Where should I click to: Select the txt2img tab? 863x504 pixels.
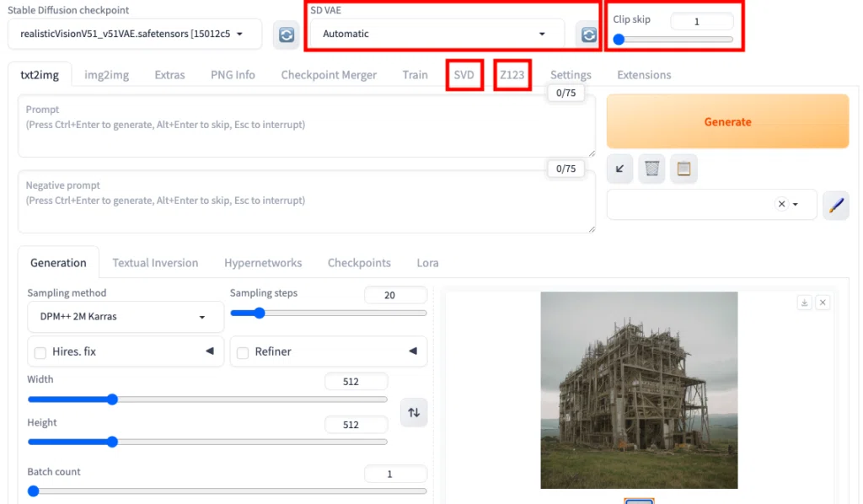tap(40, 75)
